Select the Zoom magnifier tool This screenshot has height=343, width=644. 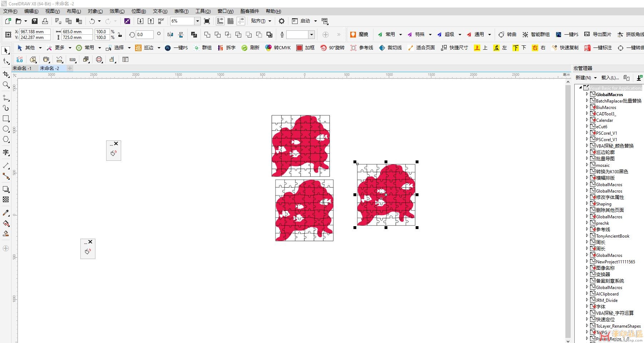[x=6, y=85]
